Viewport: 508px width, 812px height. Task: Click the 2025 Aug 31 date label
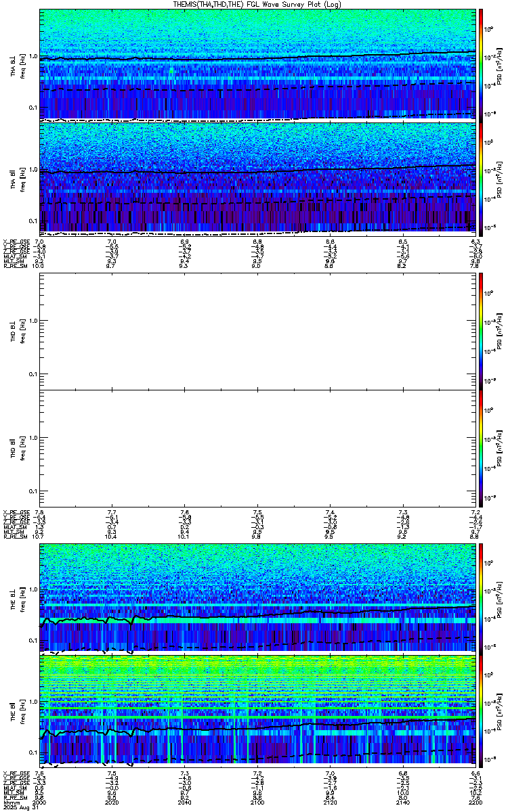(x=16, y=808)
